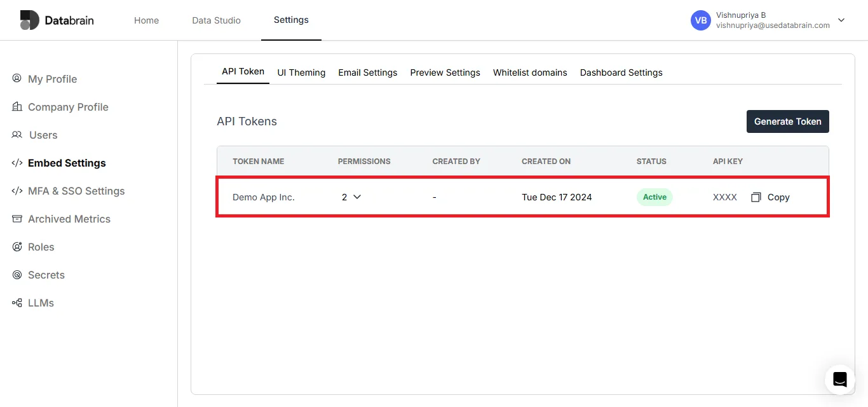Open the account menu chevron
Viewport: 868px width, 407px height.
(841, 20)
